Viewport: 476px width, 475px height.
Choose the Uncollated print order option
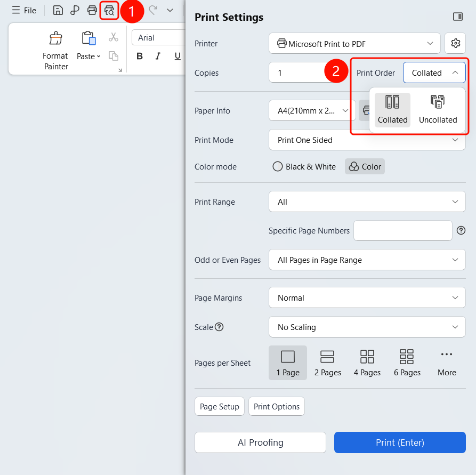[x=438, y=110]
